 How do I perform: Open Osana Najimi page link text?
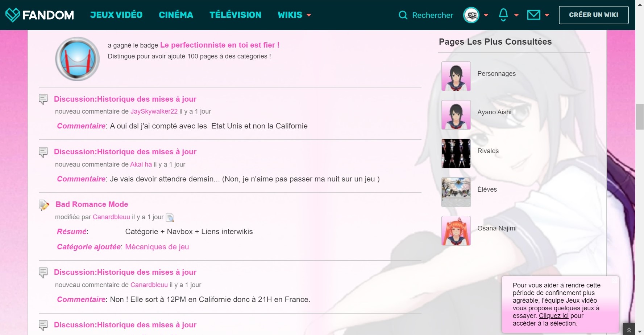point(497,228)
